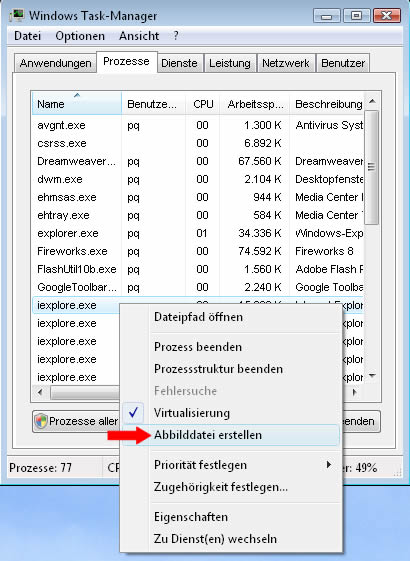Select the FlashUtil10b.exe process row
Viewport: 410px width, 561px height.
click(198, 269)
